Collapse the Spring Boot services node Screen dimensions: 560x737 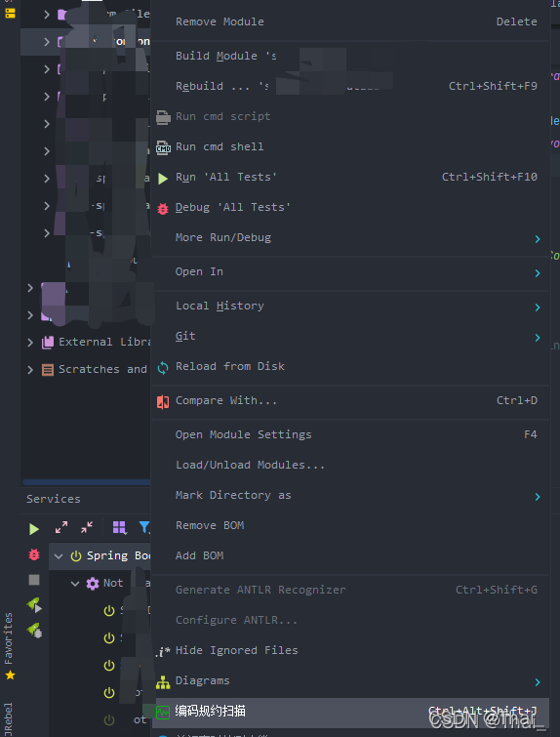point(59,556)
